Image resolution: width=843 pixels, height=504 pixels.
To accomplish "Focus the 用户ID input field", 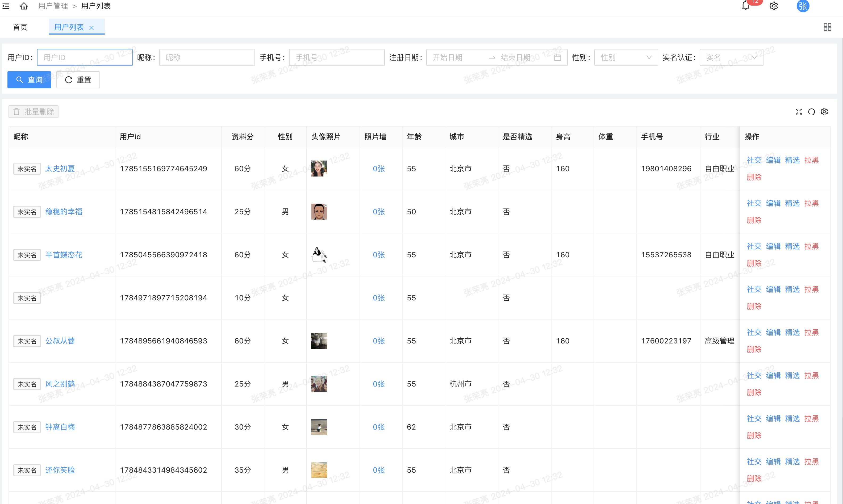I will click(85, 57).
